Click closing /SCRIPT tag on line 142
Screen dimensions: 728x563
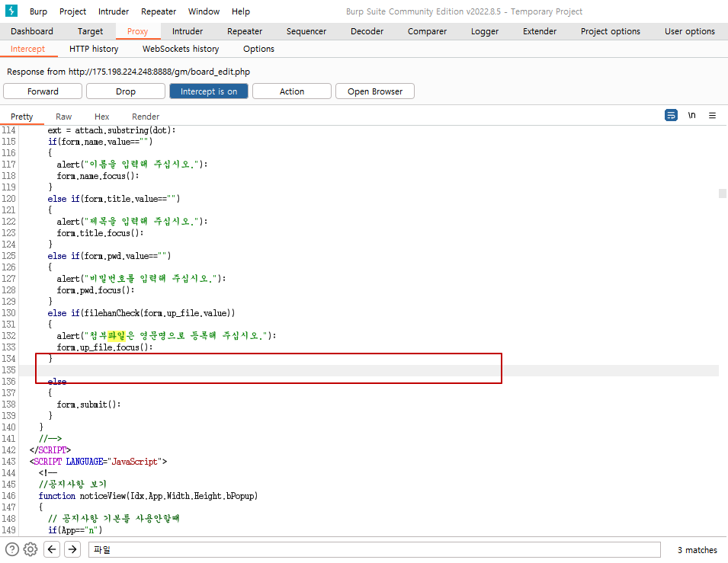click(50, 449)
